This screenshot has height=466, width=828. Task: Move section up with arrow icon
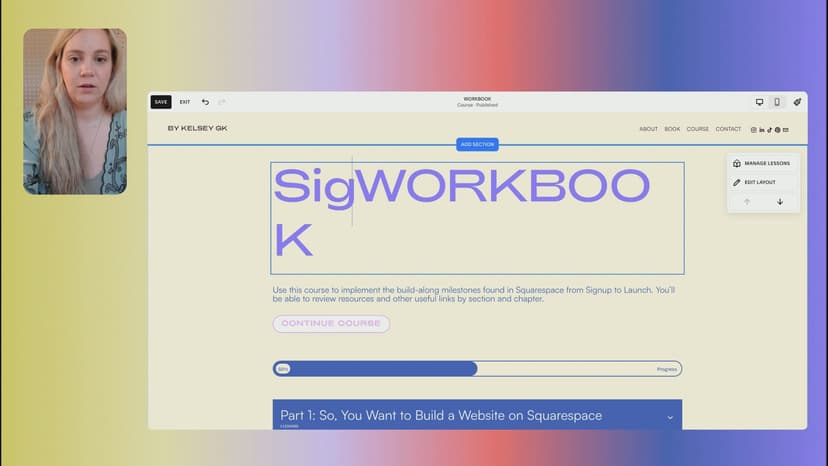[x=746, y=202]
